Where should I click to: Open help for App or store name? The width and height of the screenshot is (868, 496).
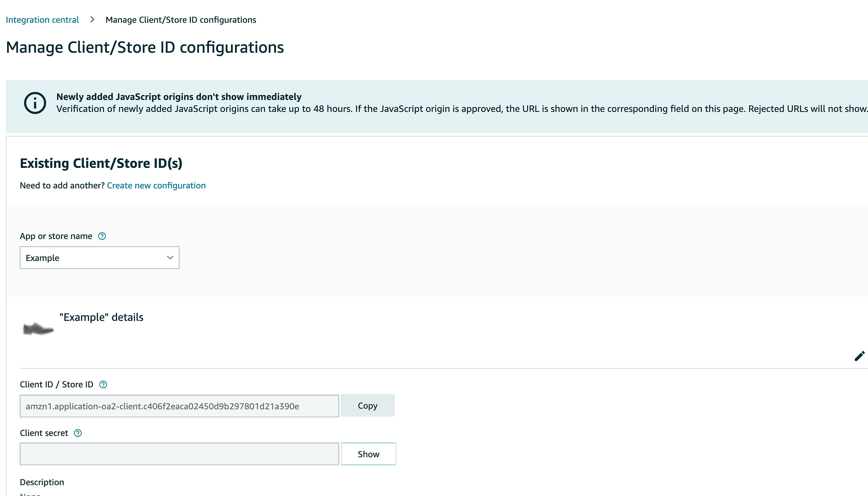[102, 236]
